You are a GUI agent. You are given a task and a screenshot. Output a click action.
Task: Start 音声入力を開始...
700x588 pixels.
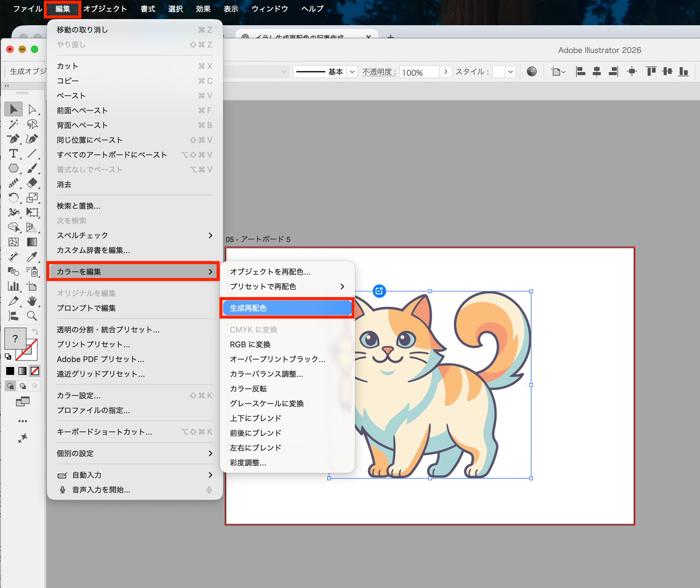pyautogui.click(x=135, y=490)
